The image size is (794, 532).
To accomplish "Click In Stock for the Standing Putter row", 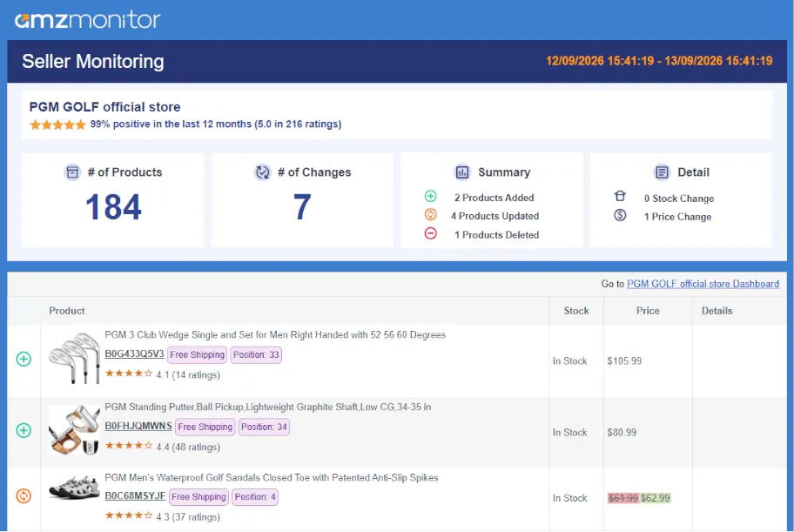I will click(x=569, y=432).
